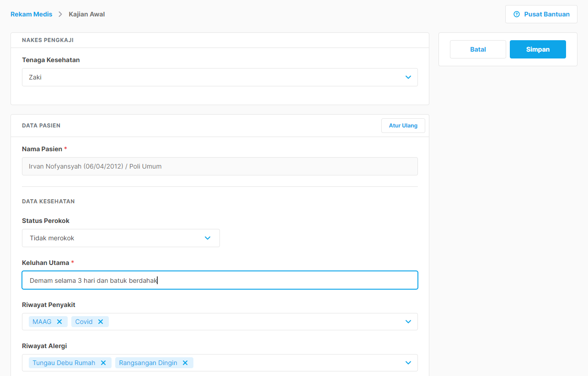The width and height of the screenshot is (588, 376).
Task: Click the Rangsangan Dingin tag label
Action: click(148, 363)
